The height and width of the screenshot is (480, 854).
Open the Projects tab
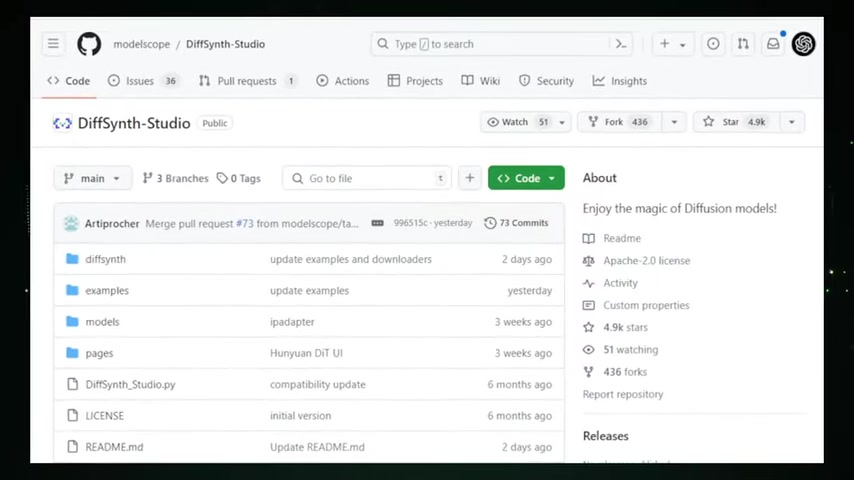point(415,81)
